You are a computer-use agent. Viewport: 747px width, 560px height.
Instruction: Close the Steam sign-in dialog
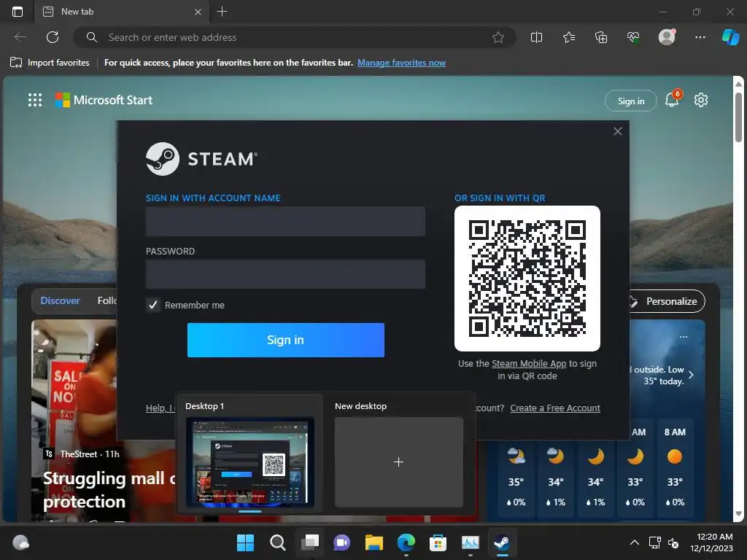coord(617,131)
